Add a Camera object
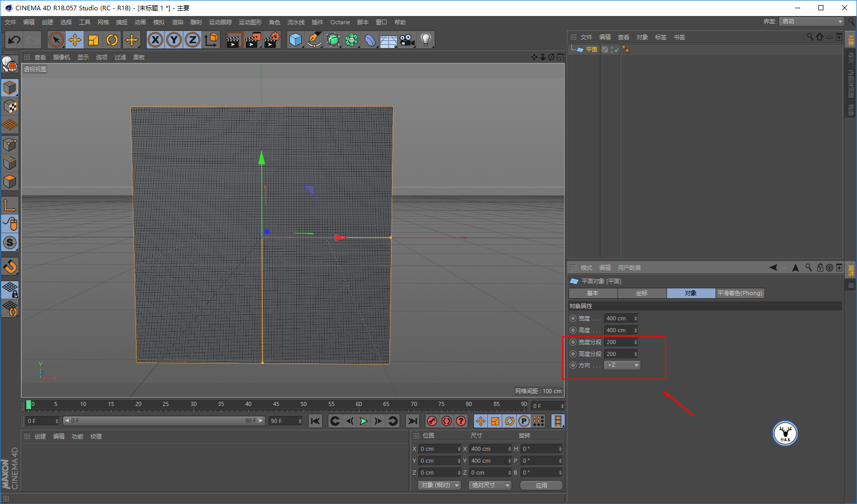Screen dimensions: 857x504 tap(407, 40)
